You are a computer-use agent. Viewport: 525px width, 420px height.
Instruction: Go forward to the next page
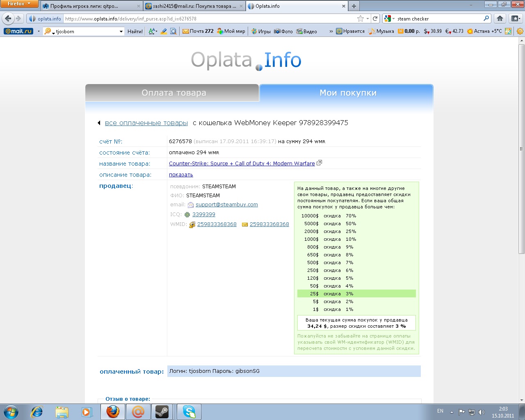18,18
